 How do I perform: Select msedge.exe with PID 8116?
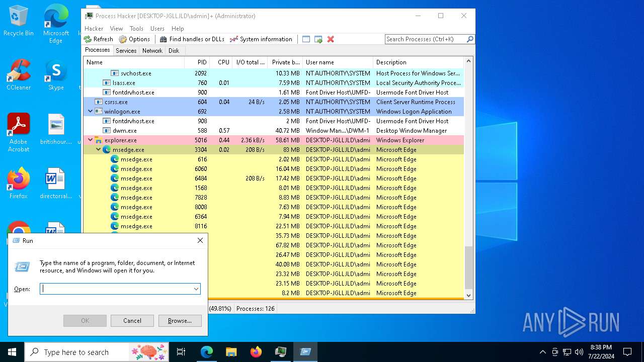[x=274, y=226]
